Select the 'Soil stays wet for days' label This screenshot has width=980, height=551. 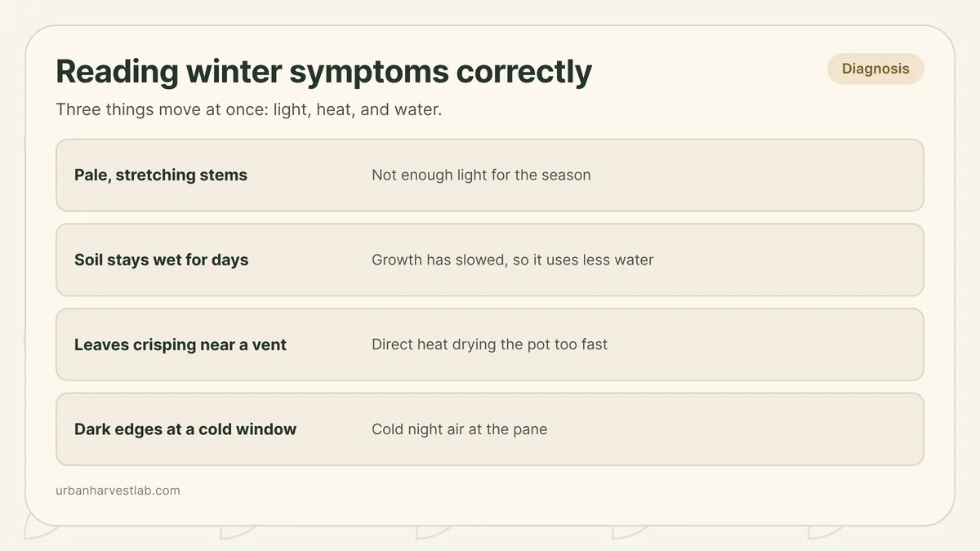click(x=161, y=260)
